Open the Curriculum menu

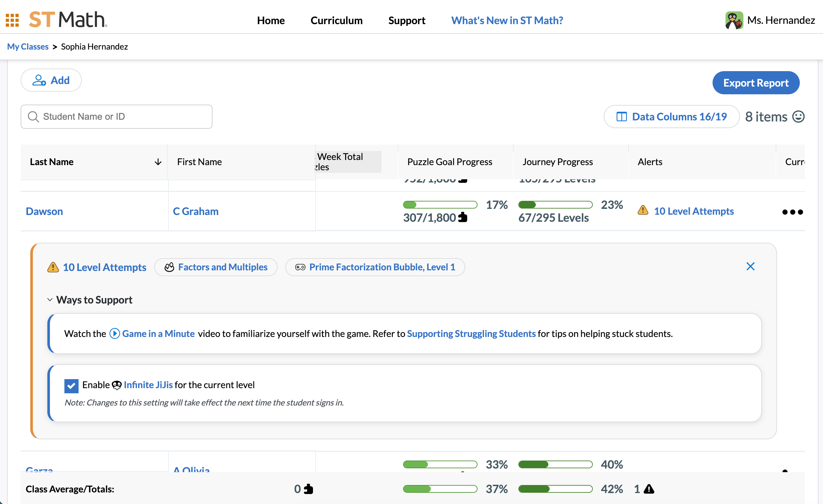point(336,20)
